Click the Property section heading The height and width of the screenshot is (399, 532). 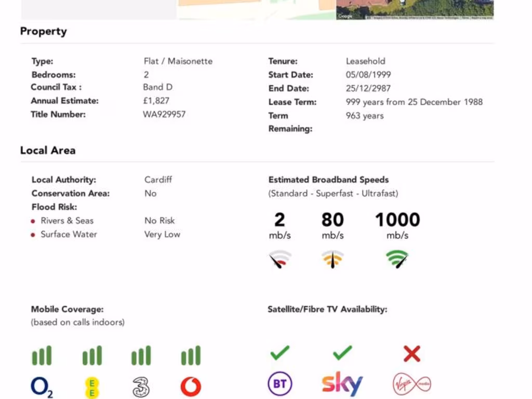(x=44, y=31)
